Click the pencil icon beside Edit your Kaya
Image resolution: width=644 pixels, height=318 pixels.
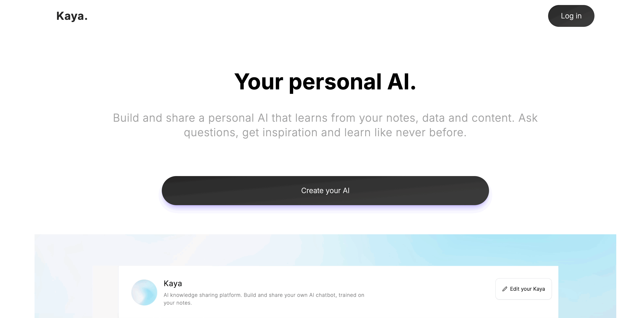pos(504,289)
